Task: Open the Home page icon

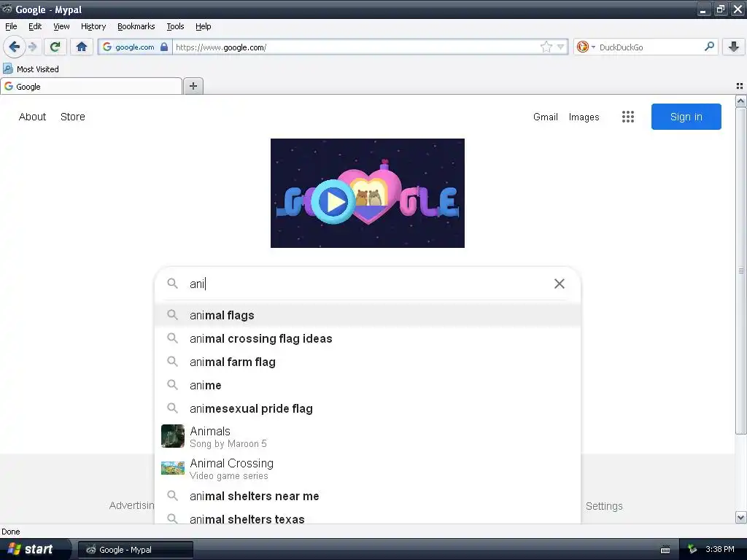Action: click(82, 47)
